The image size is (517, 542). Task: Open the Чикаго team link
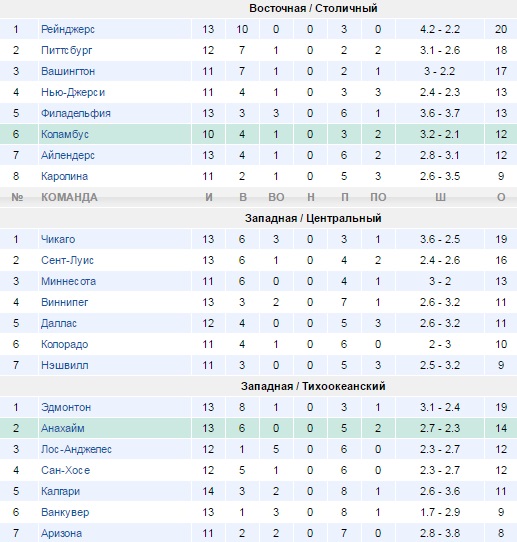[58, 239]
